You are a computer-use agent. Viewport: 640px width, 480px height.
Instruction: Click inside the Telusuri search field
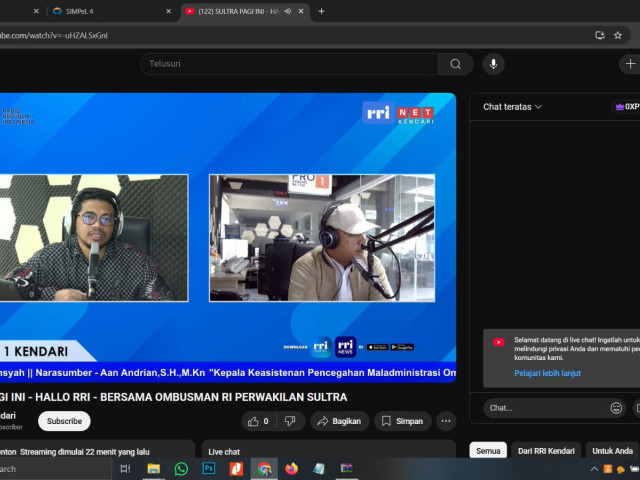[289, 64]
